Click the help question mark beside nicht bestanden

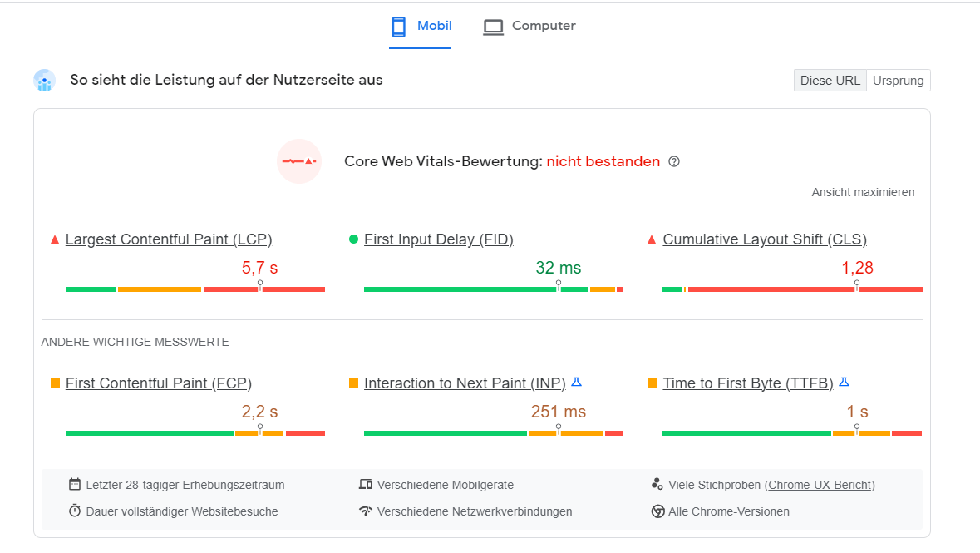[674, 161]
